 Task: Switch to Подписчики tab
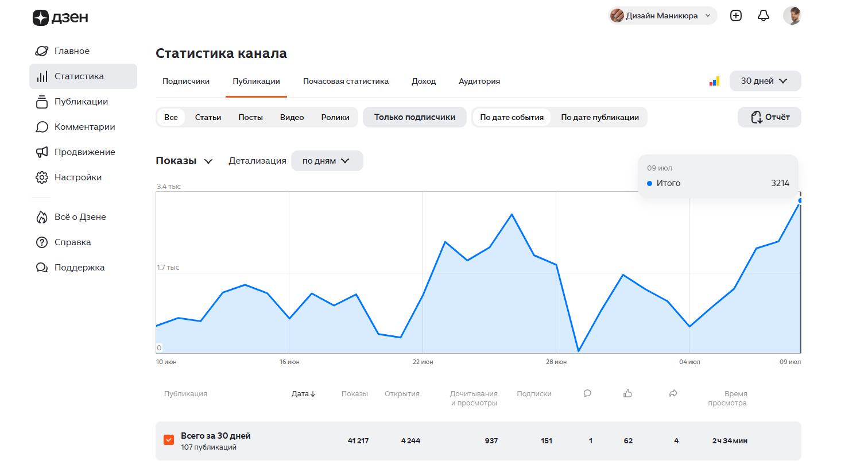186,82
